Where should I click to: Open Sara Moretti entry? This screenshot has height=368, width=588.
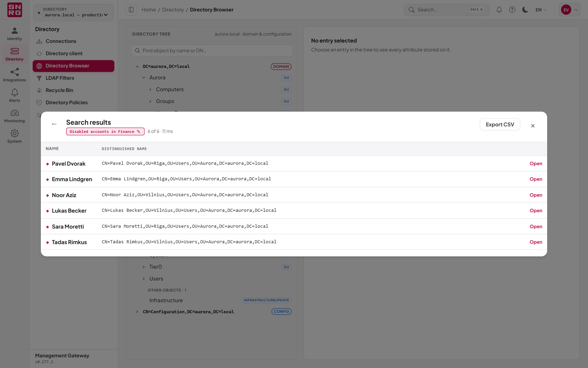click(x=536, y=227)
